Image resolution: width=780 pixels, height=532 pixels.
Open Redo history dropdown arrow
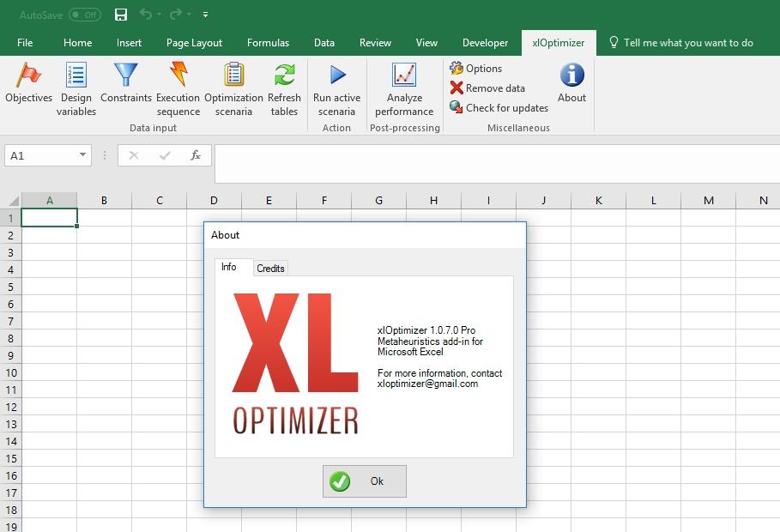(x=189, y=14)
